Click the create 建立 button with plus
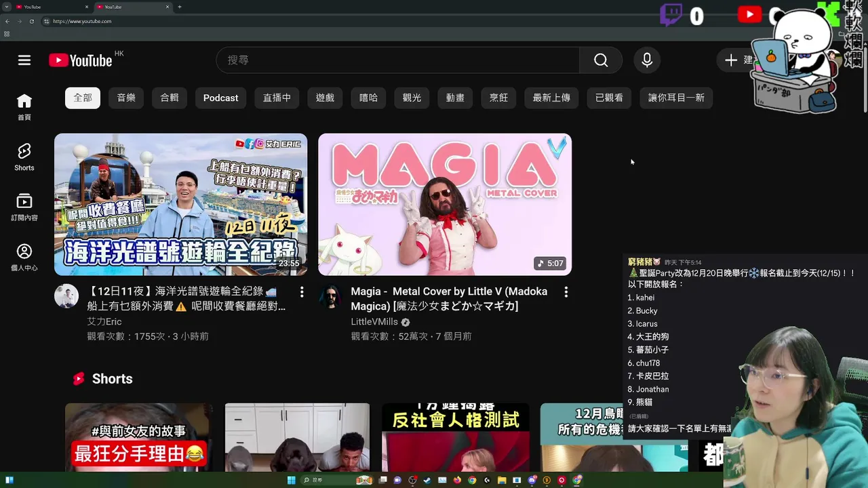Image resolution: width=868 pixels, height=488 pixels. point(738,60)
